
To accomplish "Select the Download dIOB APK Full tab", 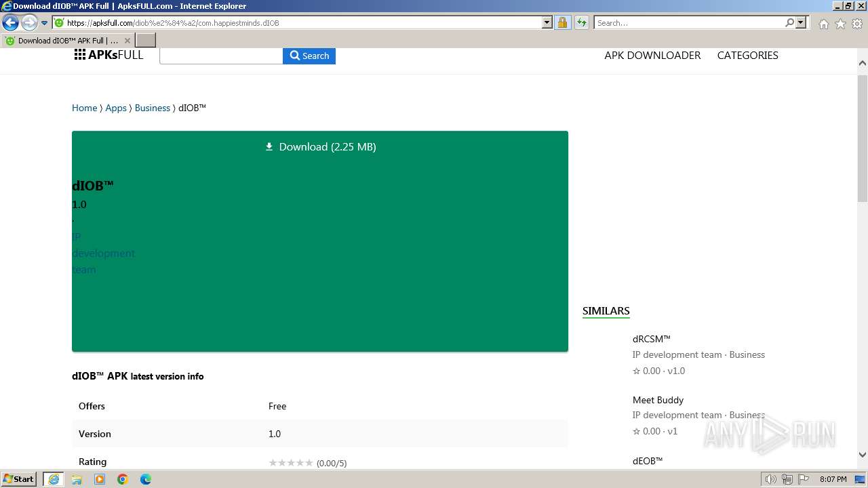I will coord(68,41).
